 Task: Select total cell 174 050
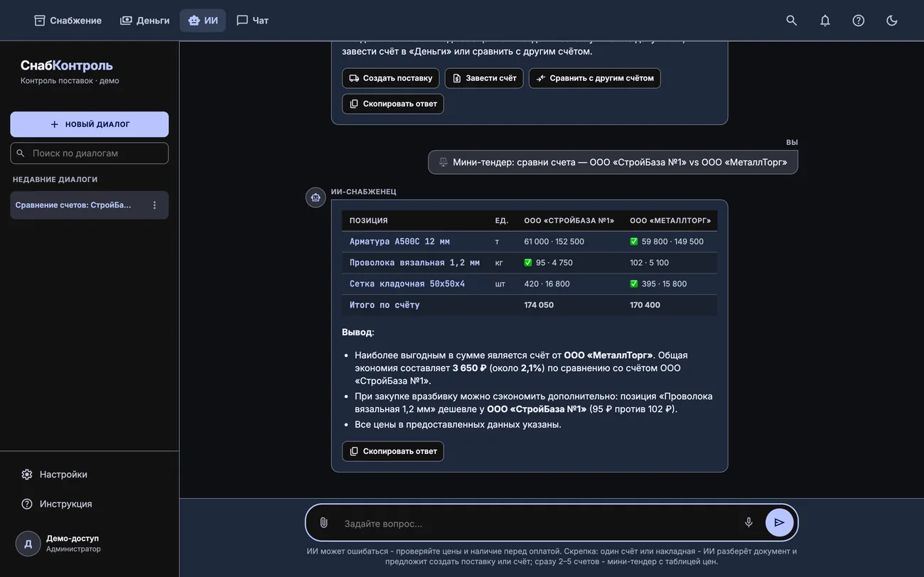[x=539, y=305]
